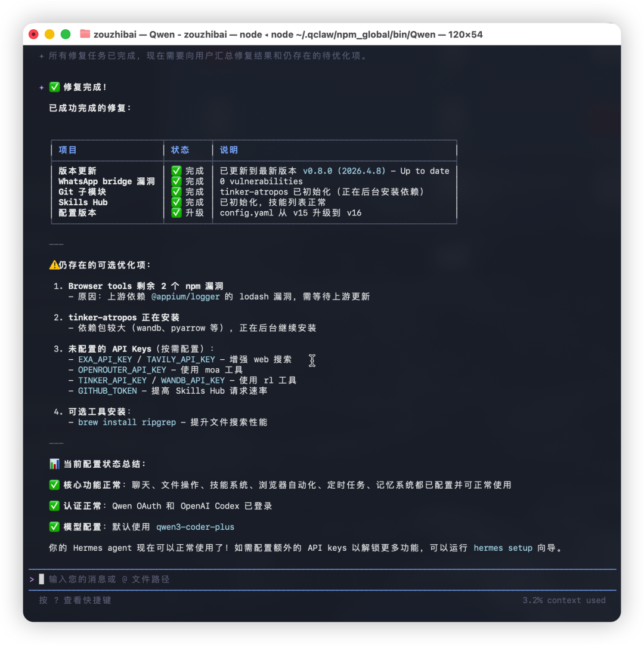The width and height of the screenshot is (644, 645).
Task: Click the 按 ? 查看快捷键 hint
Action: (75, 600)
